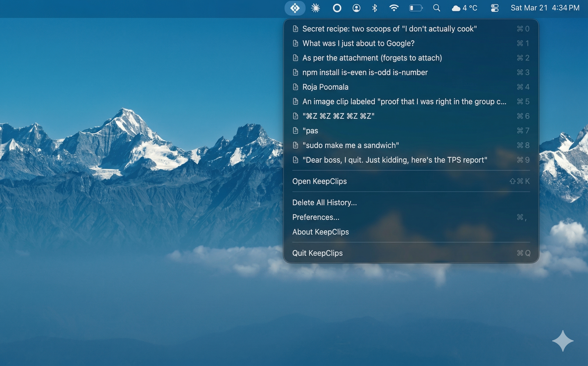Viewport: 588px width, 366px height.
Task: Open Control Center from the menu bar
Action: pyautogui.click(x=495, y=8)
